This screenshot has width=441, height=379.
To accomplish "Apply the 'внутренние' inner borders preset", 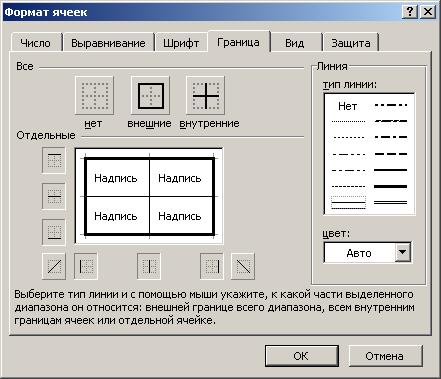I will point(206,96).
